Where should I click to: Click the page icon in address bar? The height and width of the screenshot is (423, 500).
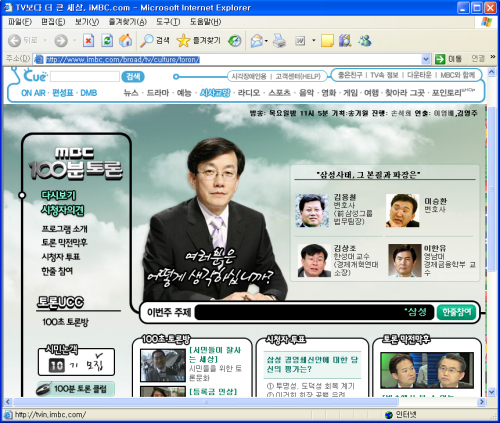tap(39, 59)
